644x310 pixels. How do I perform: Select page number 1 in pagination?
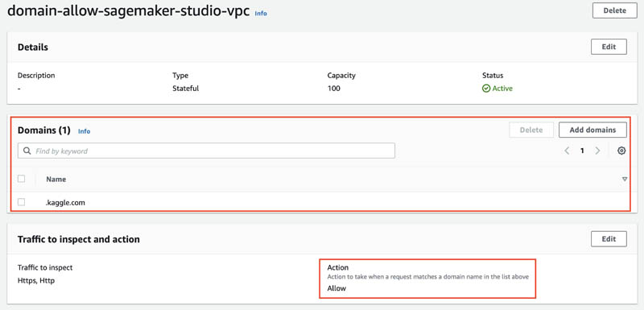click(x=582, y=151)
